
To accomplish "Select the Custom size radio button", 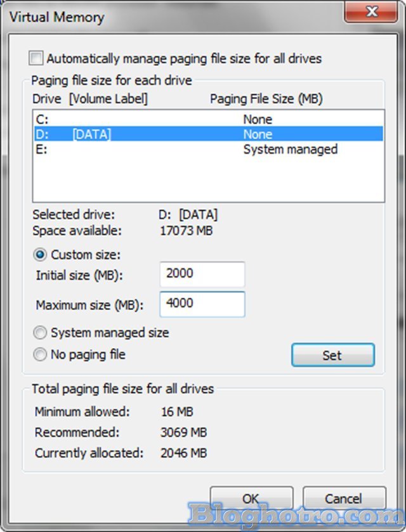I will [39, 254].
